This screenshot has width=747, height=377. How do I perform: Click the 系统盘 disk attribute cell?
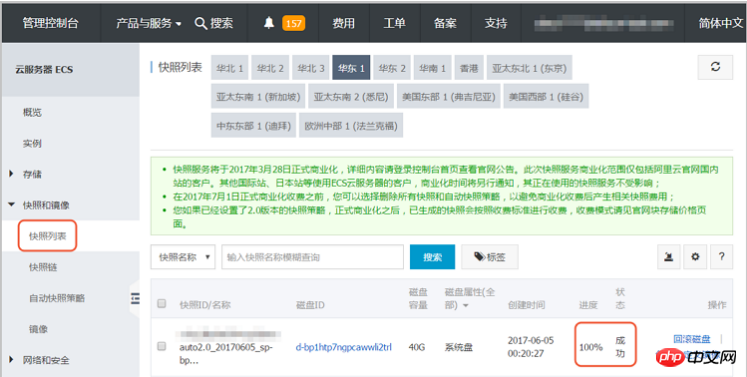[459, 347]
